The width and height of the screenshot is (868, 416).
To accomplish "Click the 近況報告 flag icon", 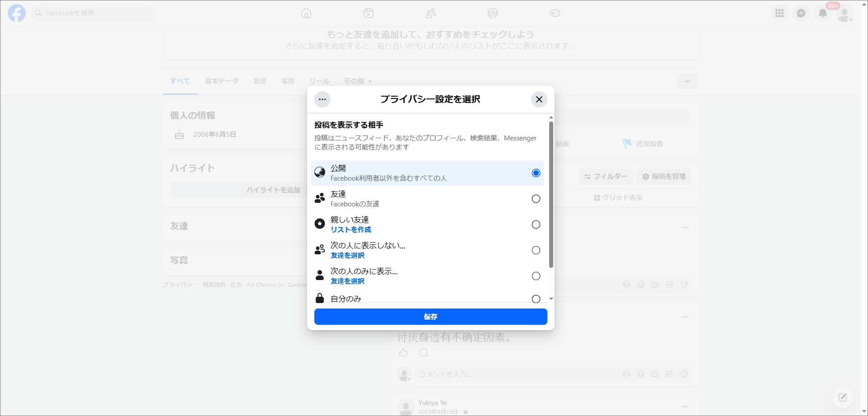I will tap(627, 144).
